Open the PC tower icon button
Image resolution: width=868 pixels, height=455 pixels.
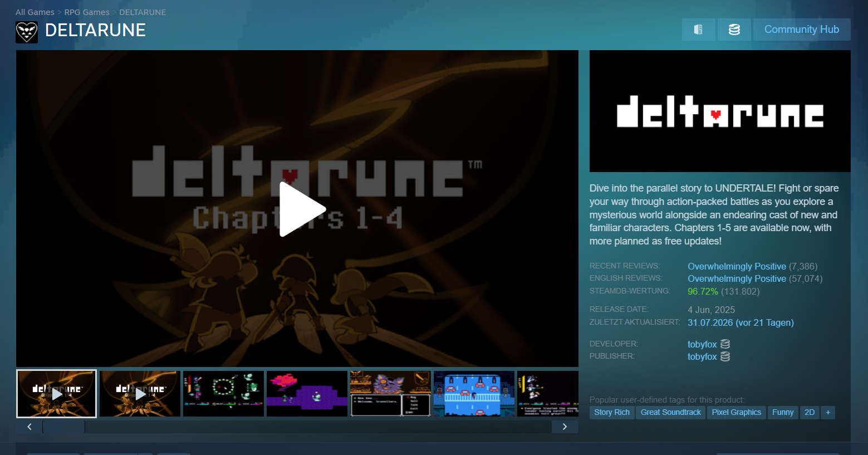pyautogui.click(x=698, y=30)
